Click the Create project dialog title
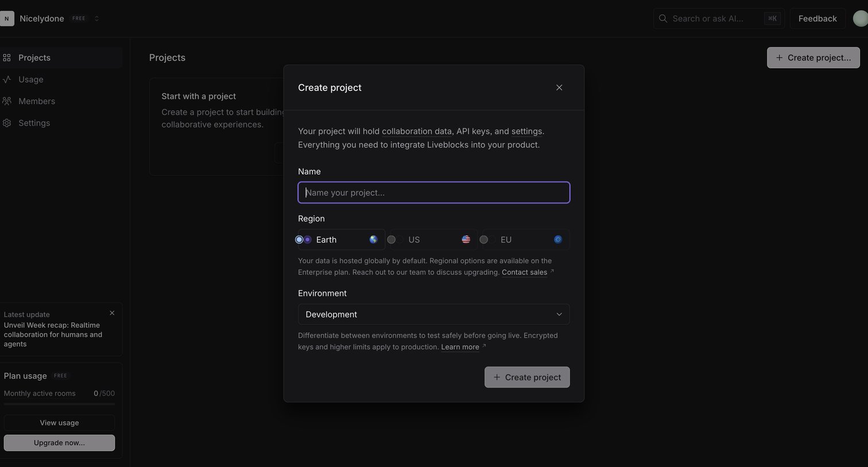 point(330,87)
